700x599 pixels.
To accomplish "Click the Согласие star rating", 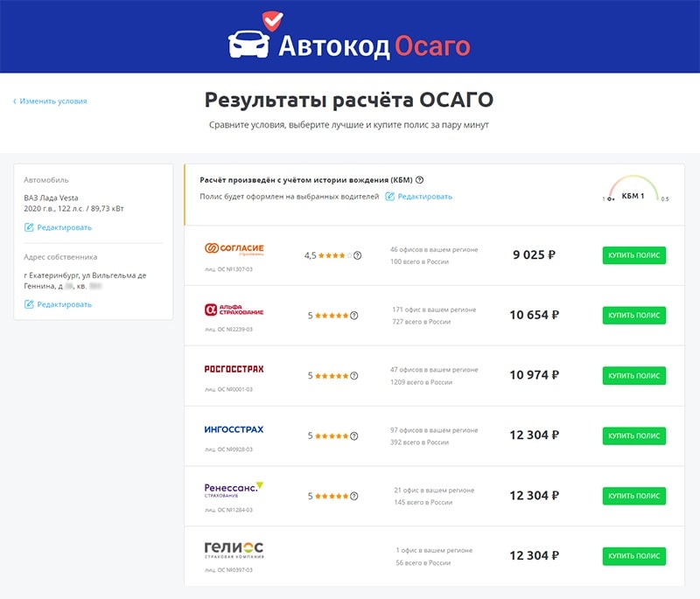I will pos(334,255).
